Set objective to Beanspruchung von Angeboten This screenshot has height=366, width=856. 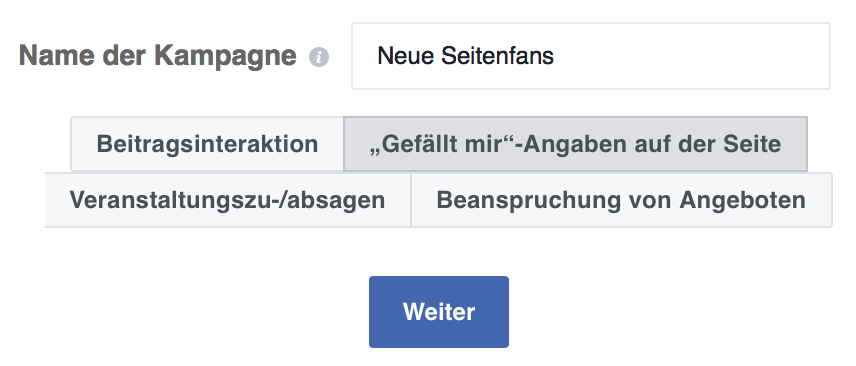point(621,200)
